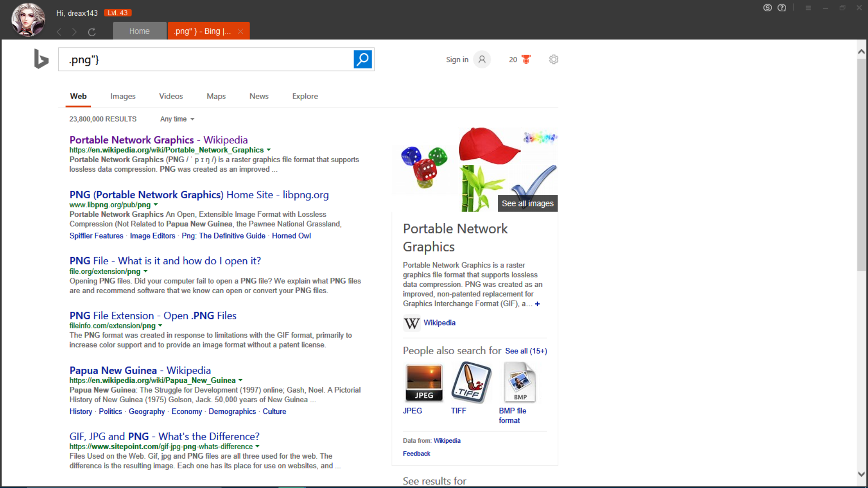Image resolution: width=868 pixels, height=488 pixels.
Task: Click the rewards medal icon
Action: [526, 59]
